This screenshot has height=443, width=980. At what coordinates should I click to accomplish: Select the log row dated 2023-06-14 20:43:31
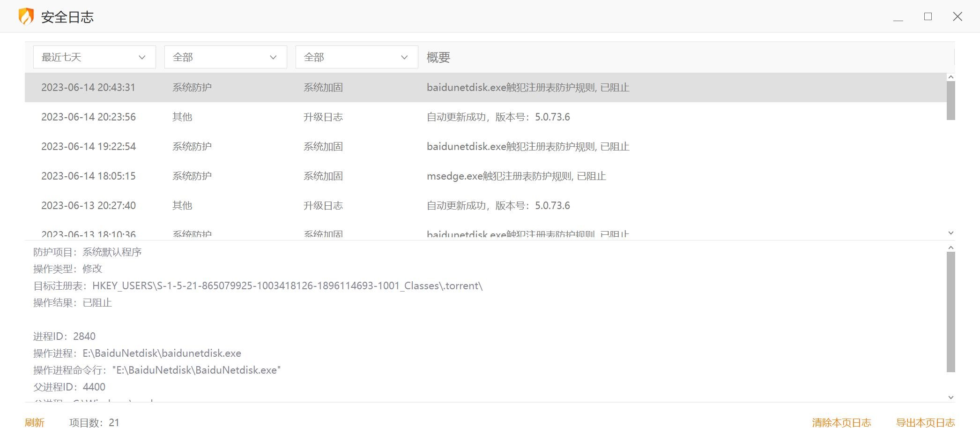point(485,87)
